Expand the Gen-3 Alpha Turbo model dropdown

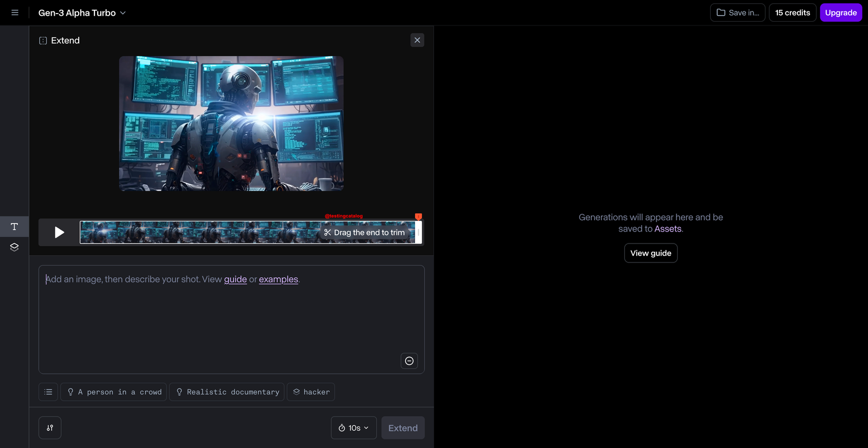click(82, 13)
